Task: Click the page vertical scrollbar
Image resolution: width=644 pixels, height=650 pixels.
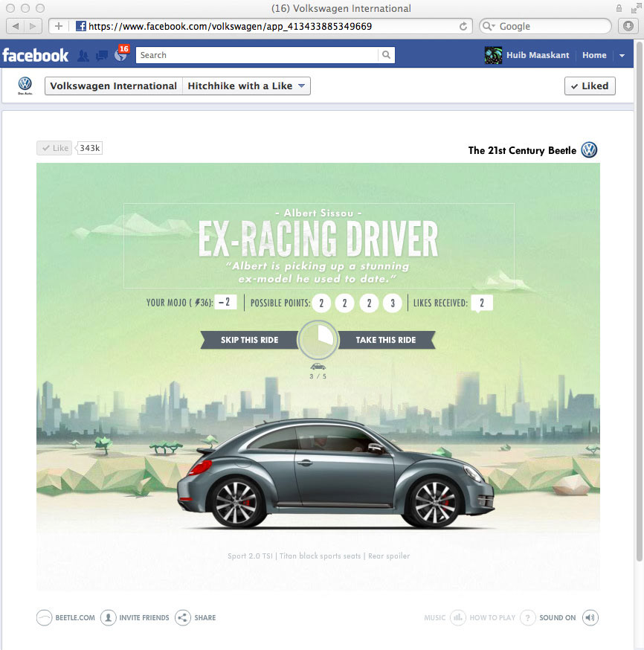Action: [640, 301]
